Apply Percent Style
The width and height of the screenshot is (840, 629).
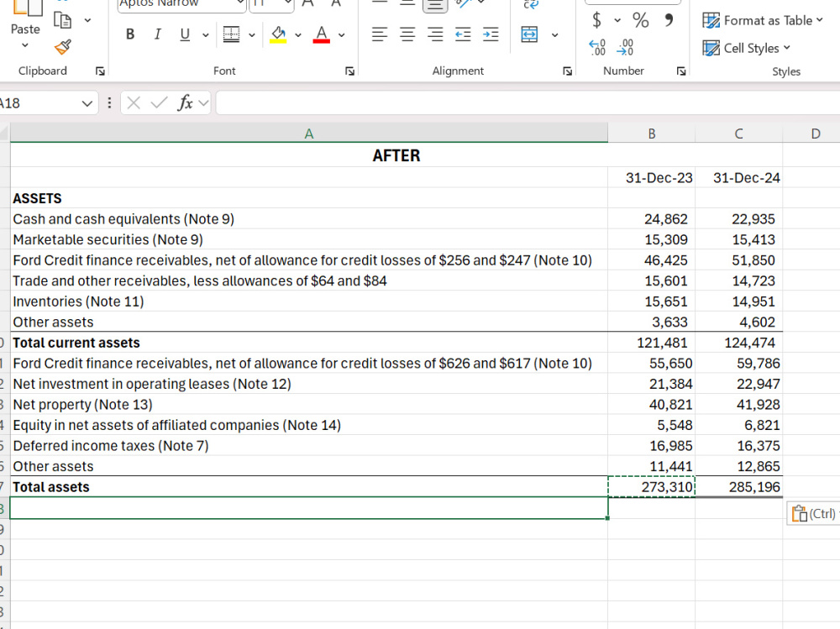coord(640,20)
